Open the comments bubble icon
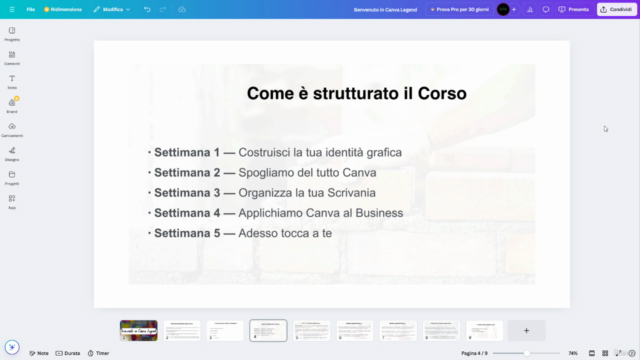Image resolution: width=640 pixels, height=360 pixels. coord(546,9)
